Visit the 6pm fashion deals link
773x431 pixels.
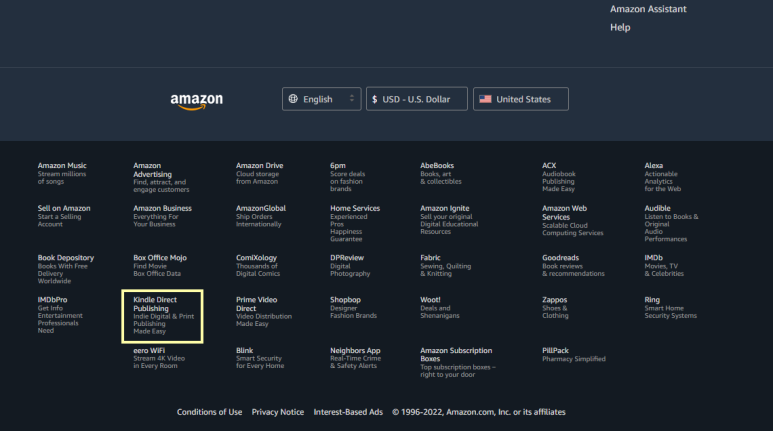coord(348,177)
